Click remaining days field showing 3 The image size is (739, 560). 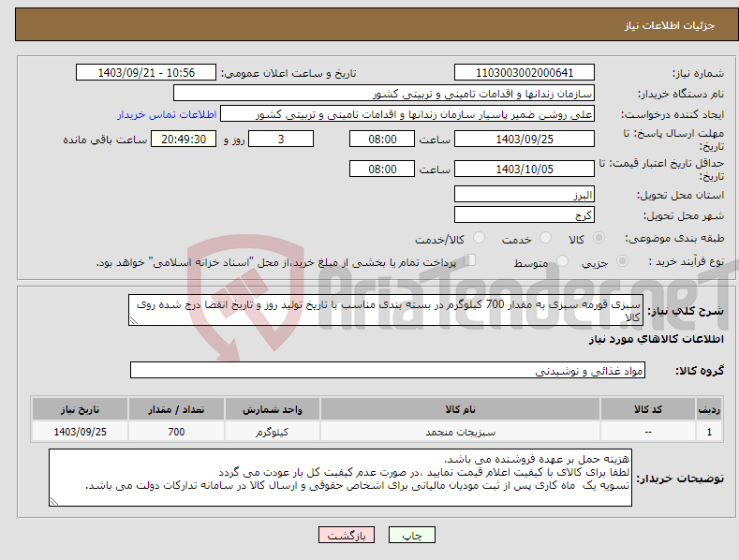pos(281,139)
